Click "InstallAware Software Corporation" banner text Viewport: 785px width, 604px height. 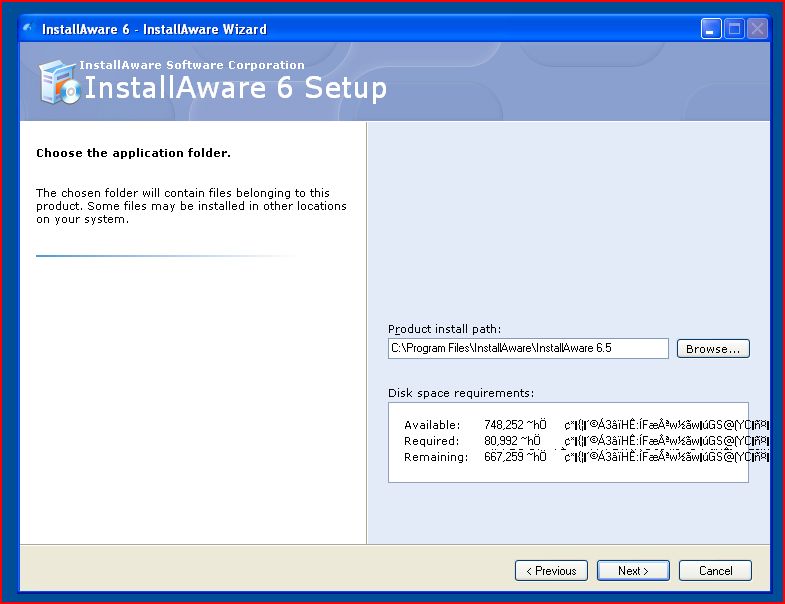pyautogui.click(x=192, y=65)
